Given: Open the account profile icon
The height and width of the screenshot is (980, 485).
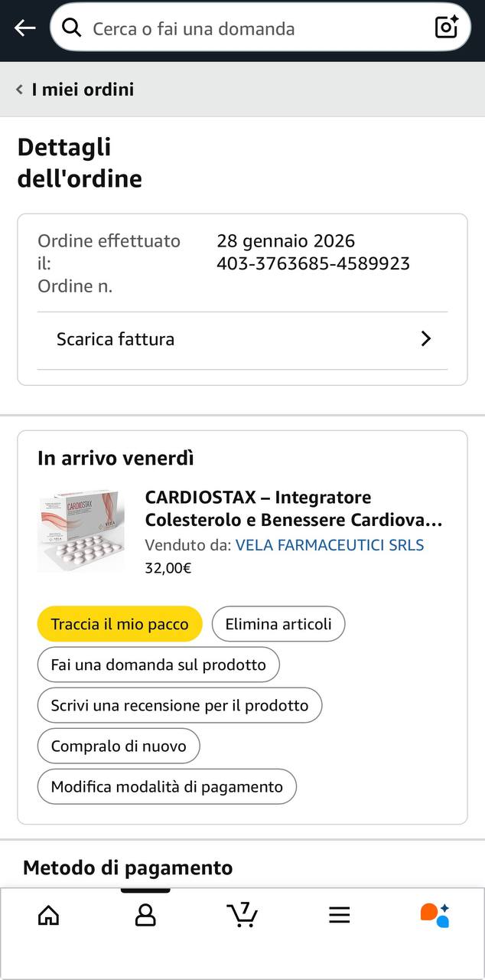Looking at the screenshot, I should (145, 915).
